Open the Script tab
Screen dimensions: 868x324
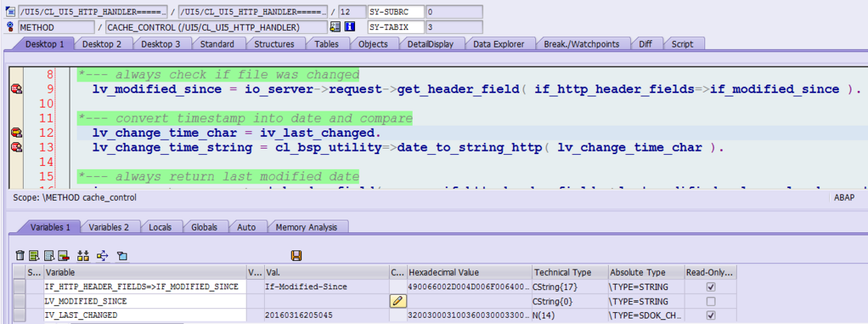(x=682, y=43)
